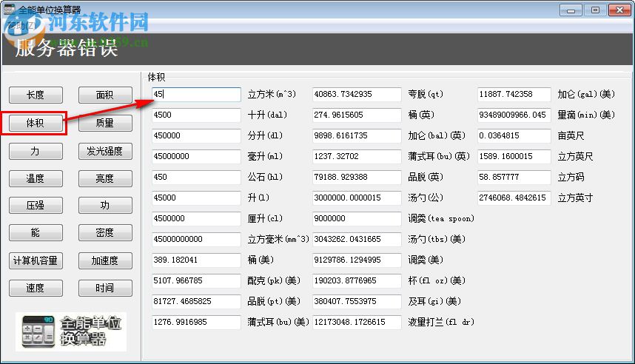Viewport: 635px width, 364px height.
Task: Focus the 立方英寸 input field
Action: 514,198
